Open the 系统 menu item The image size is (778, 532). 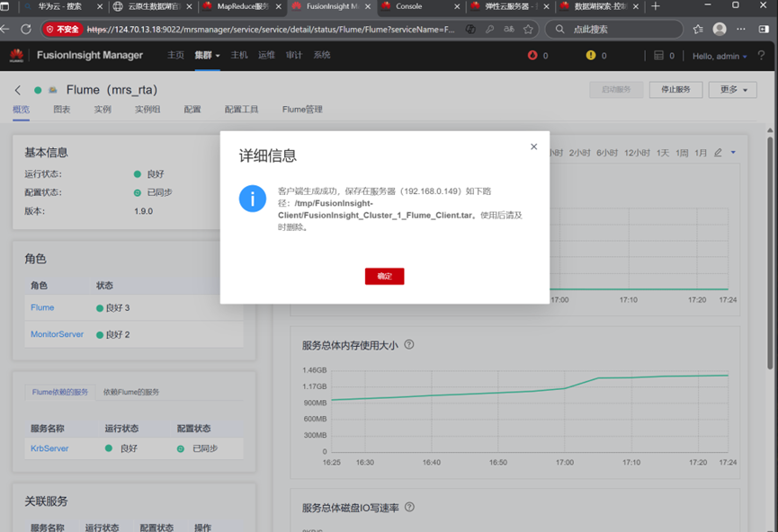pyautogui.click(x=322, y=55)
